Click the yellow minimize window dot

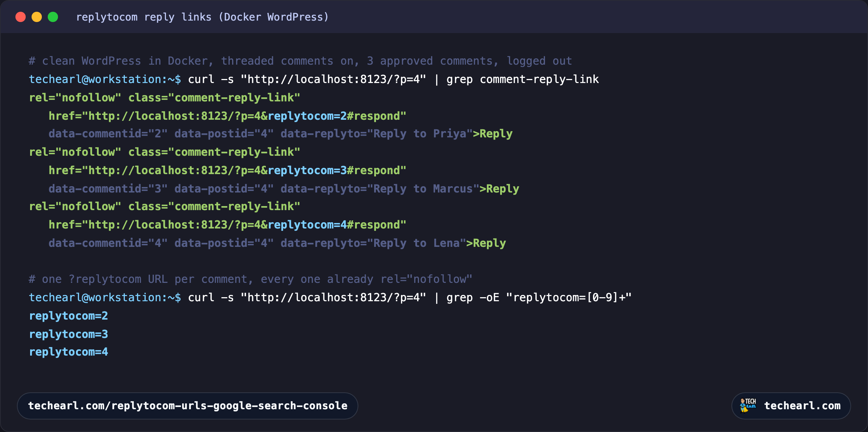coord(37,17)
